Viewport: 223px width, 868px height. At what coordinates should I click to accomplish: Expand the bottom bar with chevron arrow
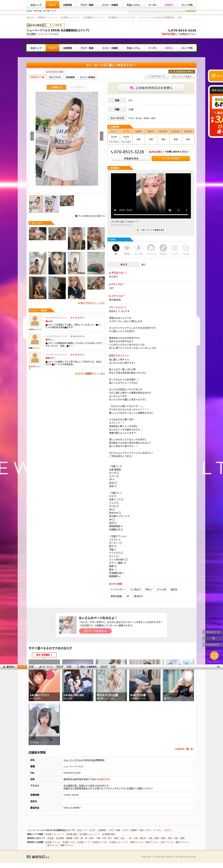[x=218, y=667]
